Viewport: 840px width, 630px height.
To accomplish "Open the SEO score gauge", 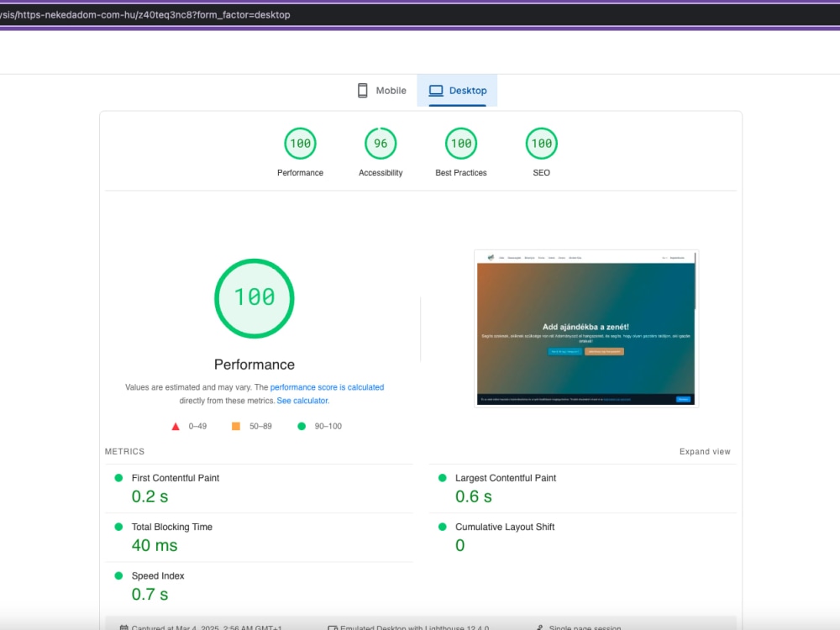I will (x=541, y=144).
